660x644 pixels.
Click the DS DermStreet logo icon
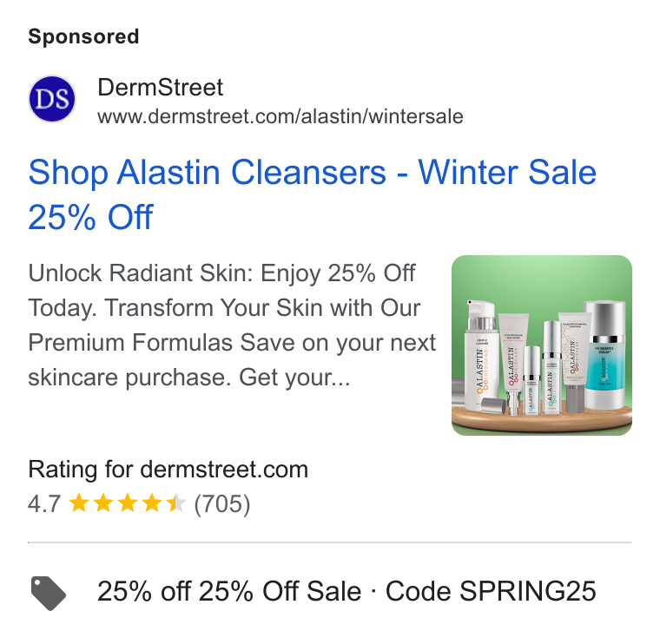[52, 99]
